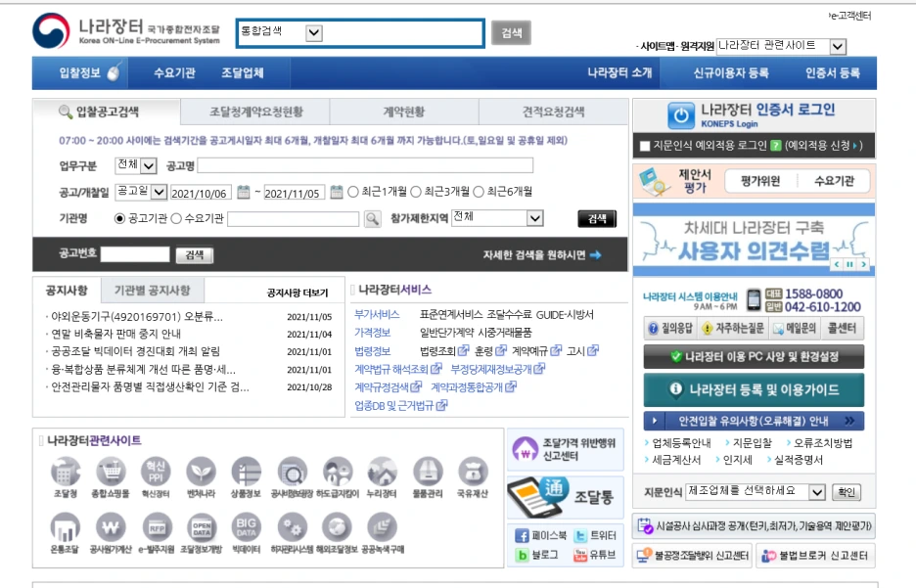The image size is (916, 588).
Task: Show next banner with right arrow
Action: point(863,264)
